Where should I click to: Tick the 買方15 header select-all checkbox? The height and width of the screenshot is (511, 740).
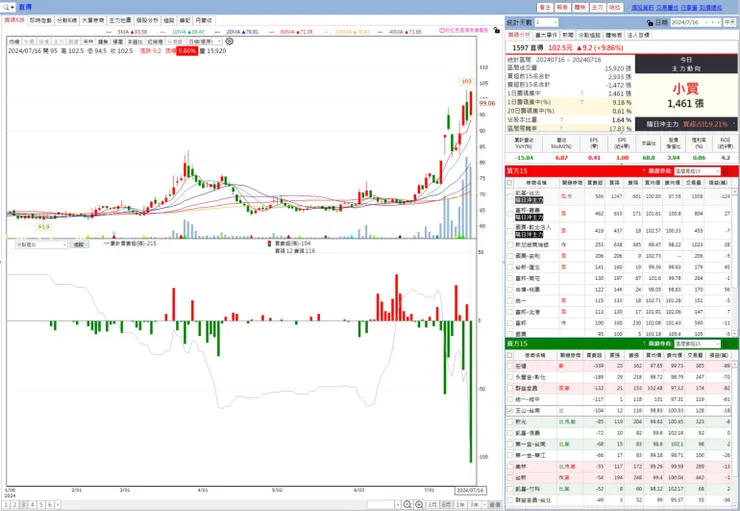point(510,183)
